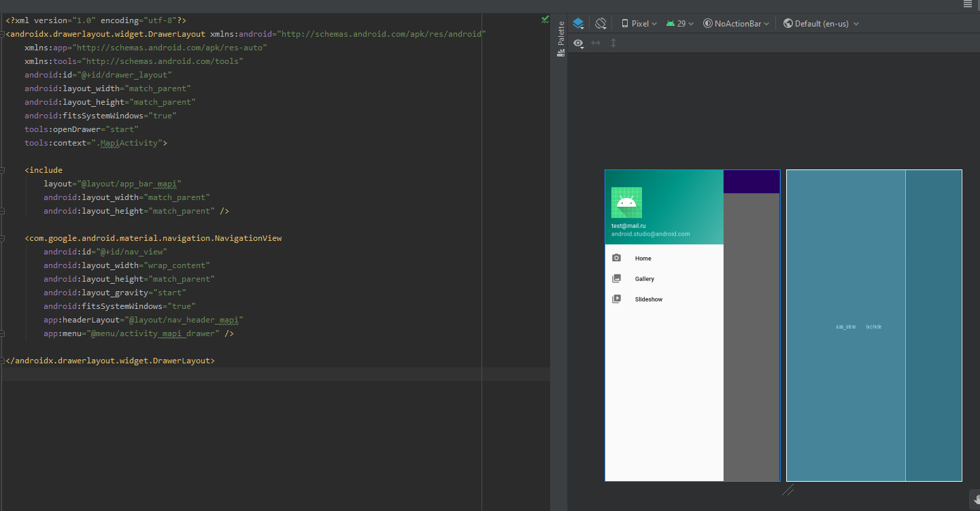Collapse the include tag fold marker
Viewport: 980px width, 511px height.
point(3,170)
